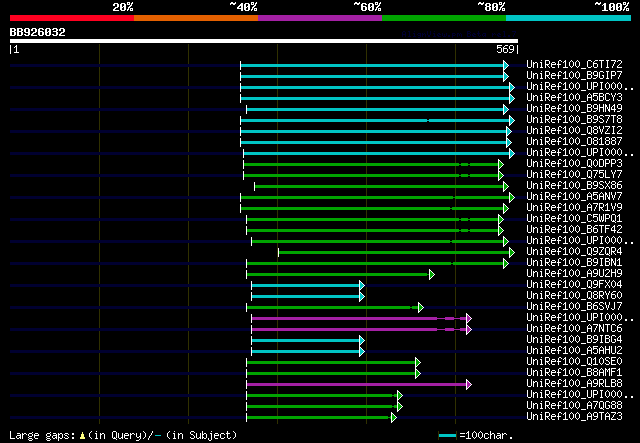
Task: Select the UniRef100_A9U2H9 subject label
Action: [x=574, y=274]
